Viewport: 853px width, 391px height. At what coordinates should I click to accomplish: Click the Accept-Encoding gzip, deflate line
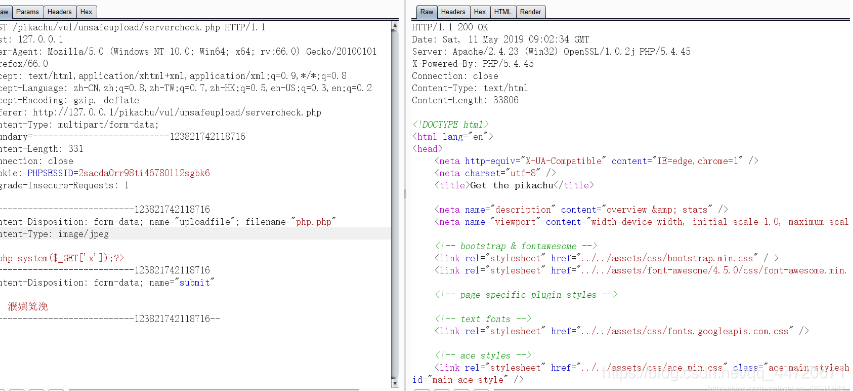coord(70,100)
